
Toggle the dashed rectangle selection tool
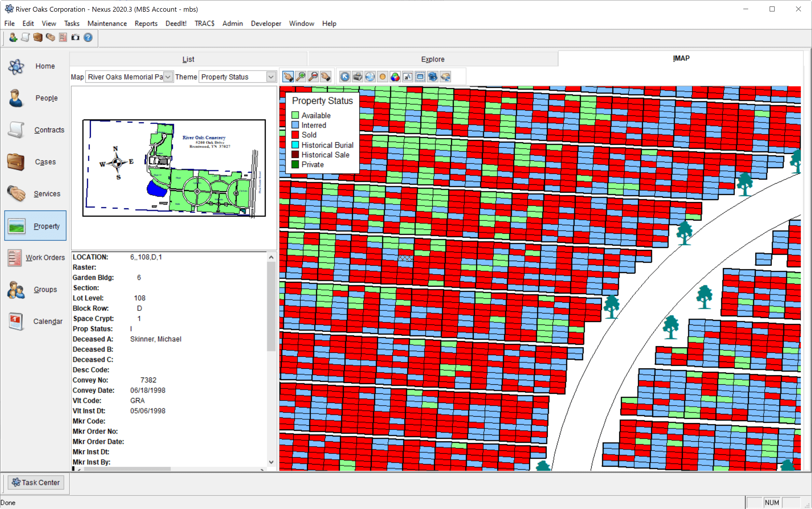pos(420,77)
